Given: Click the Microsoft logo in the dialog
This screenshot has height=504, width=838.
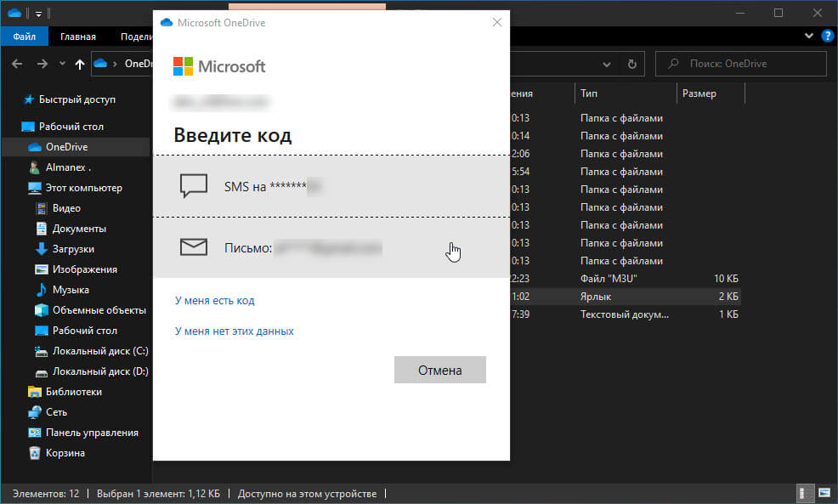Looking at the screenshot, I should click(219, 66).
